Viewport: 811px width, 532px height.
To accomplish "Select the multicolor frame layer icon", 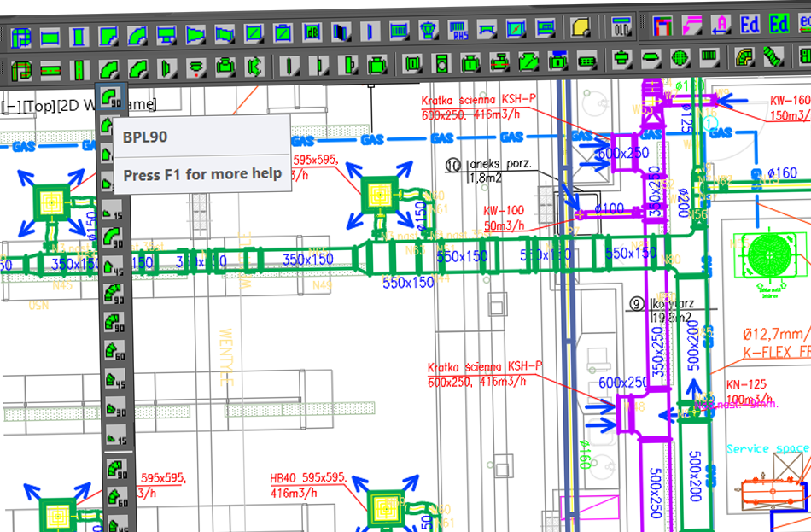I will [662, 26].
